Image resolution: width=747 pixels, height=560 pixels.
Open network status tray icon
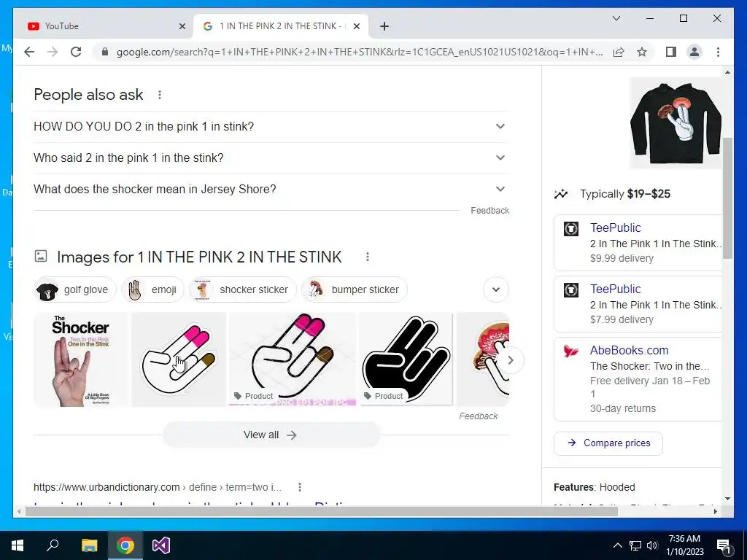635,545
